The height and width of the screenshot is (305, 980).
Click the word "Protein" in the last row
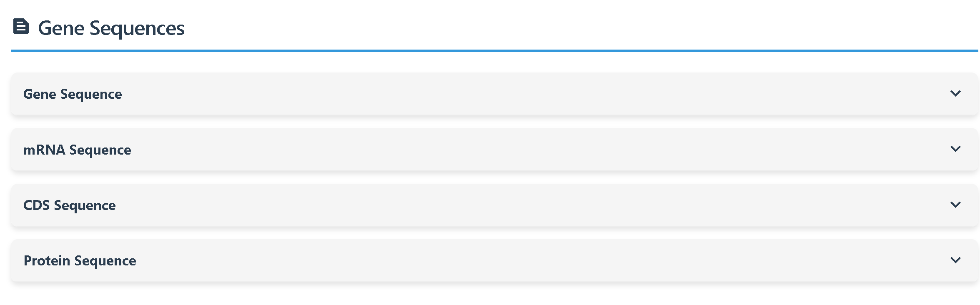[x=47, y=260]
